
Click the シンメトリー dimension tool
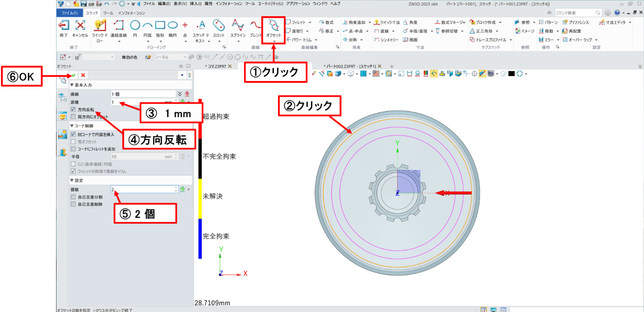[386, 40]
